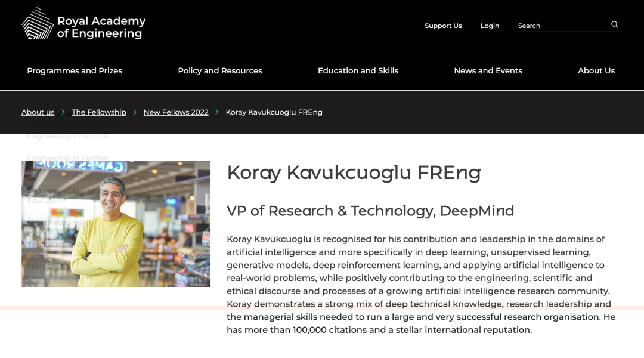Open the News and Events menu
Screen dimensions: 644x358
[488, 70]
